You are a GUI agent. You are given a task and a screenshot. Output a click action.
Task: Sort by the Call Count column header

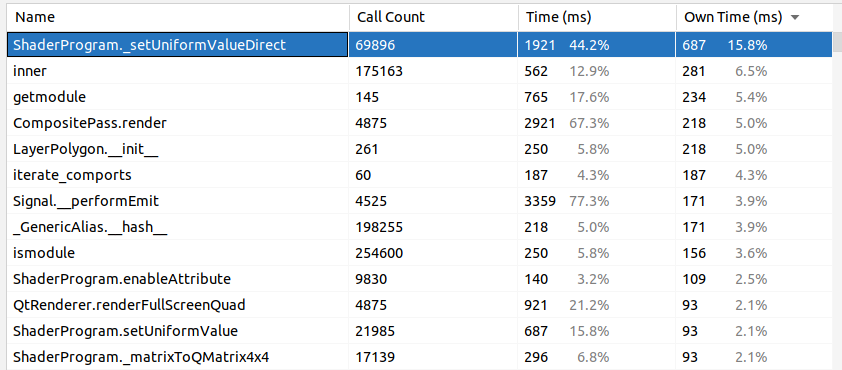[433, 18]
